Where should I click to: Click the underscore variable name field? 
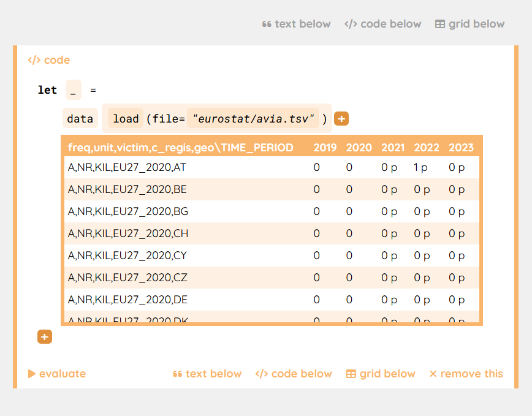pos(74,90)
